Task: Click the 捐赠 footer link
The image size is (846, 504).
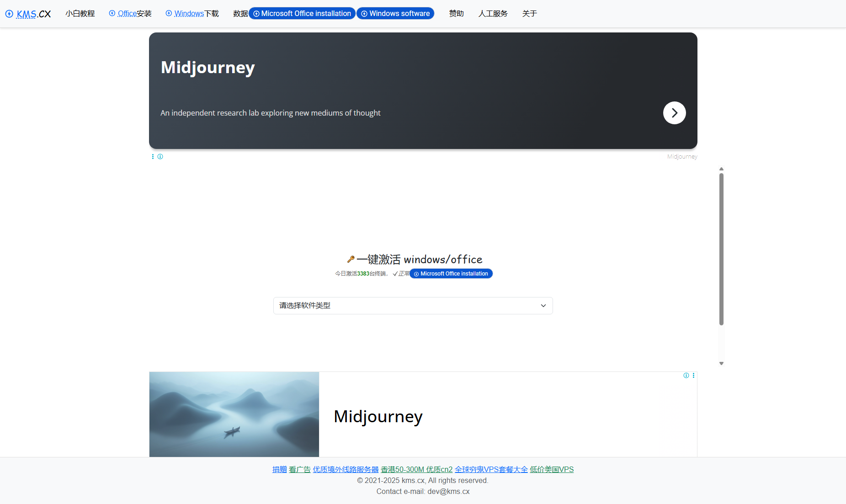Action: 280,469
